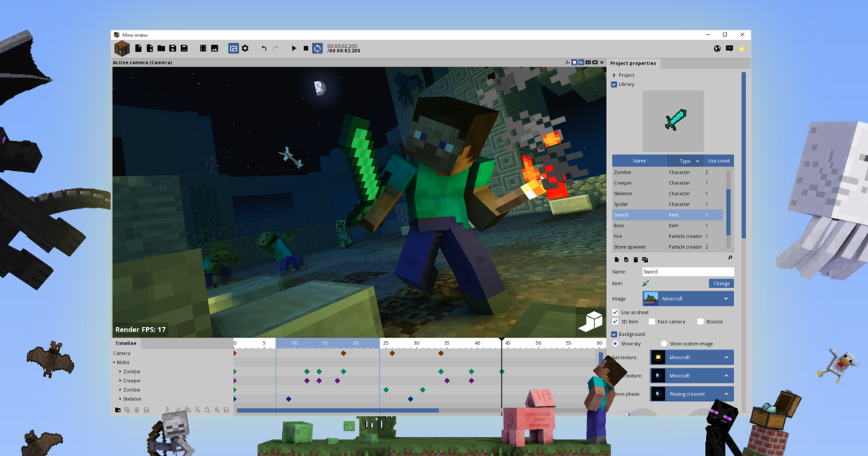Click the Change item button
Screen dimensions: 868x456
tap(721, 284)
